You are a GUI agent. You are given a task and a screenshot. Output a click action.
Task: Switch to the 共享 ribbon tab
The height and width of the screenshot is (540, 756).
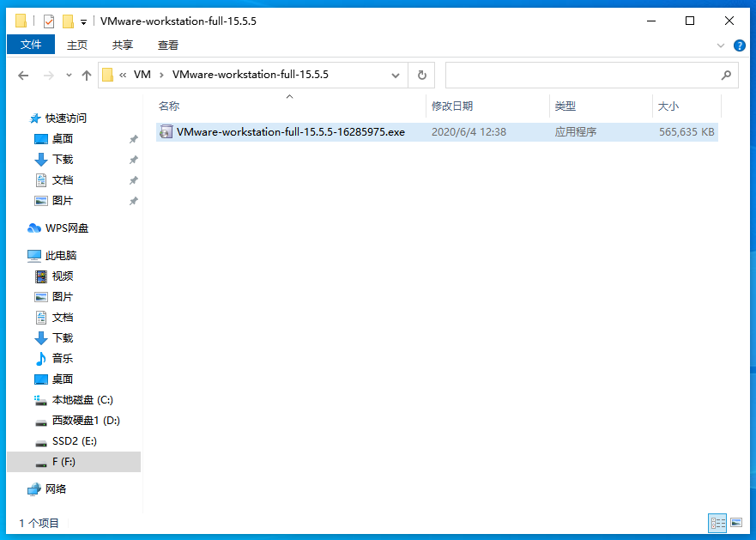tap(123, 45)
